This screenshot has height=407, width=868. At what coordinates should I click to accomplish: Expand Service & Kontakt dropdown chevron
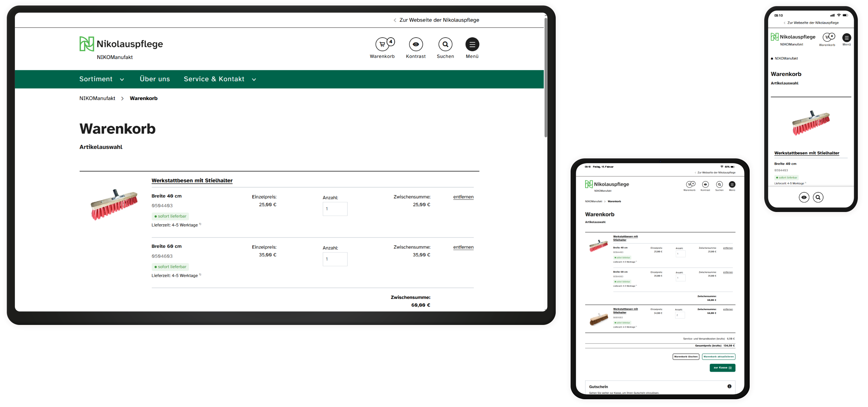coord(254,80)
